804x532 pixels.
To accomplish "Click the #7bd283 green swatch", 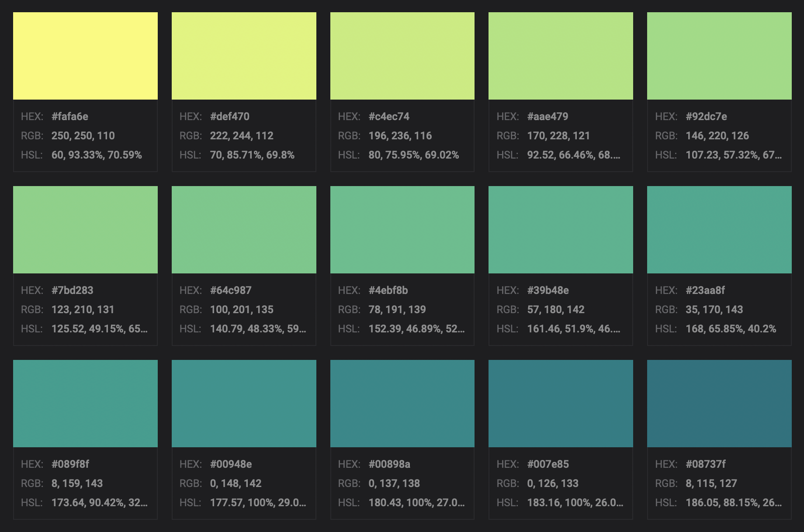I will pyautogui.click(x=85, y=230).
